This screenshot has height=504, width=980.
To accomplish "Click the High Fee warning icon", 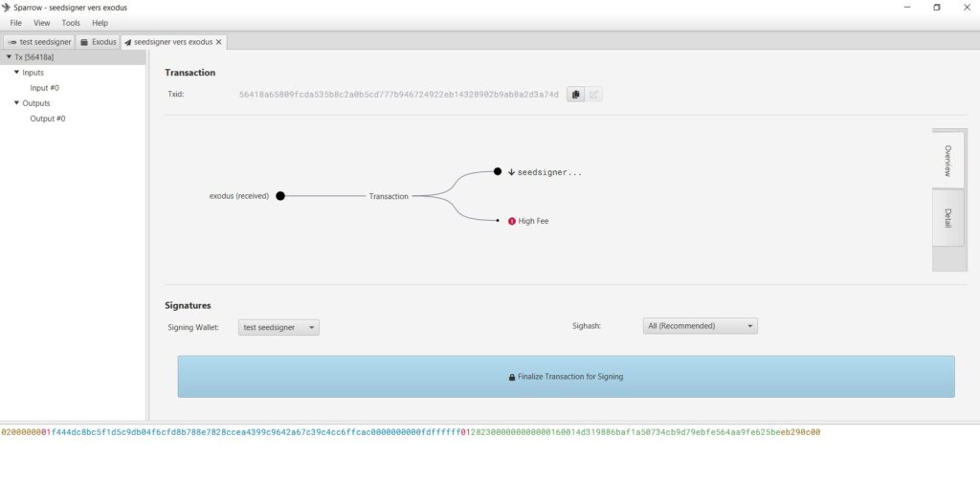I will (x=512, y=221).
